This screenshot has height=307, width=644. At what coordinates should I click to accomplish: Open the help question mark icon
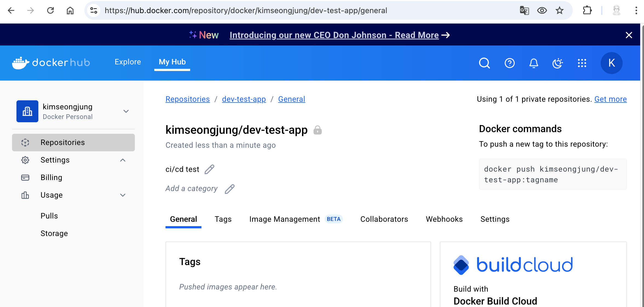[x=510, y=63]
